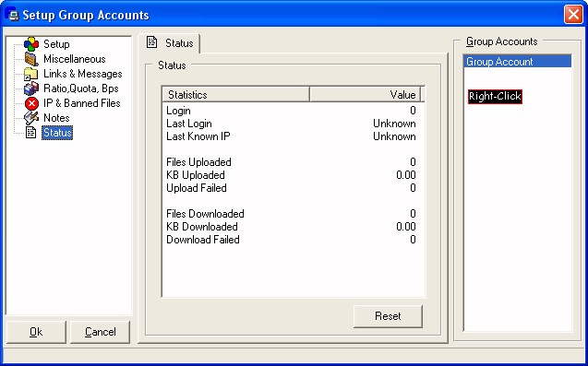Click the red X IP & Banned Files icon
The height and width of the screenshot is (366, 588).
31,103
